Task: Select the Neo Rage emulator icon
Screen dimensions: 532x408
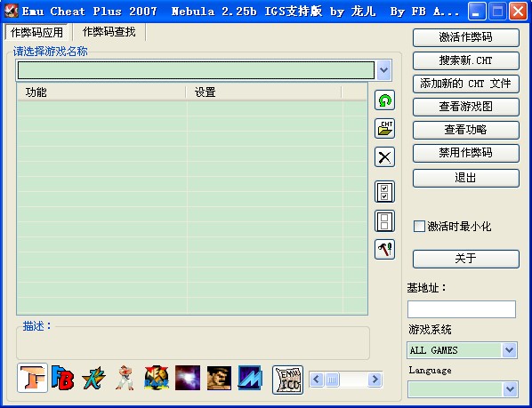Action: coord(157,378)
